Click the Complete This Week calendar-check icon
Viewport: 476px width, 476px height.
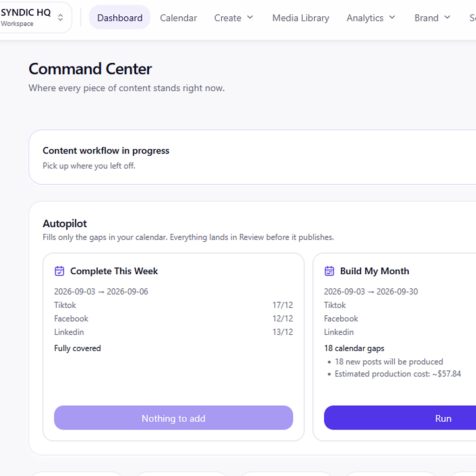(x=59, y=271)
